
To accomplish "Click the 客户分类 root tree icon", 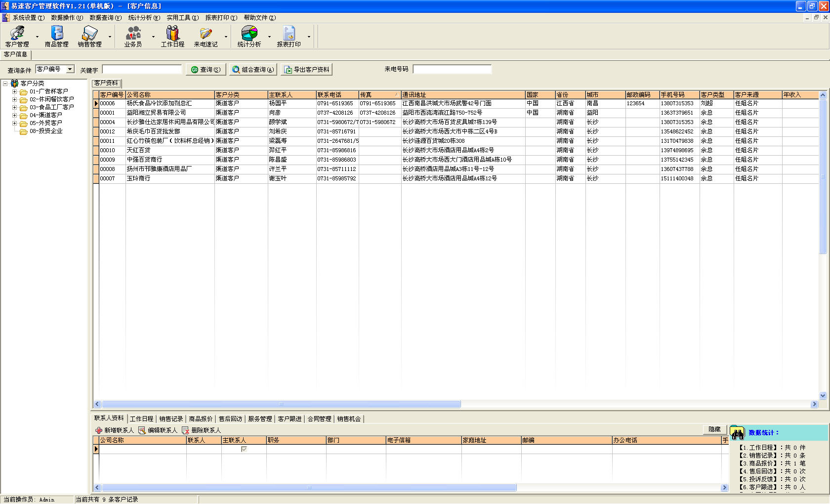I will tap(15, 84).
